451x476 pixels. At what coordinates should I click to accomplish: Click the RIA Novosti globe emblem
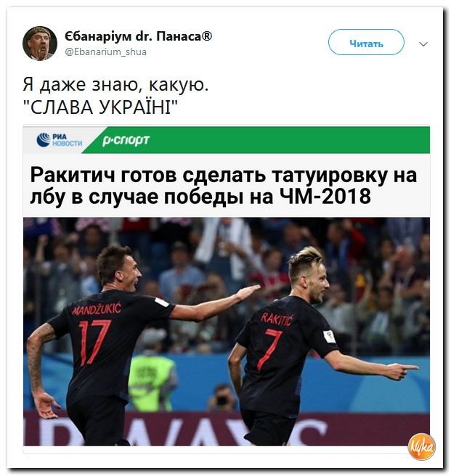coord(44,140)
